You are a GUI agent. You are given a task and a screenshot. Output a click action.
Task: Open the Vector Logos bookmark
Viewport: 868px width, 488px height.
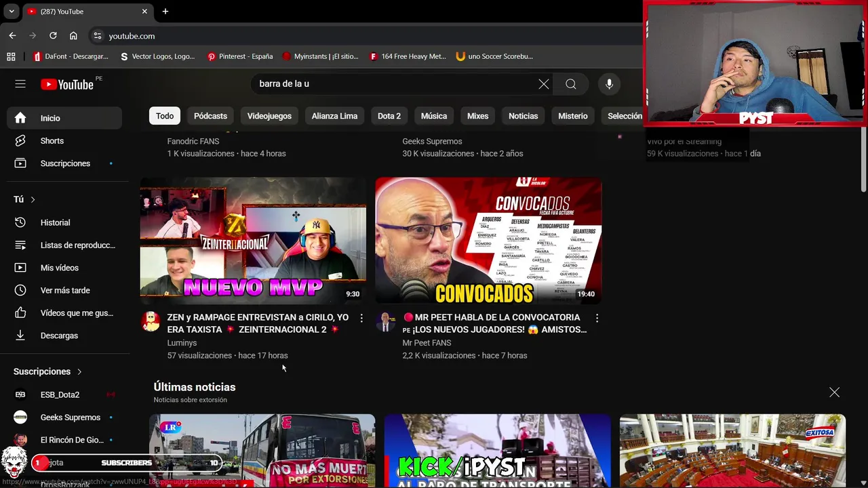(157, 56)
